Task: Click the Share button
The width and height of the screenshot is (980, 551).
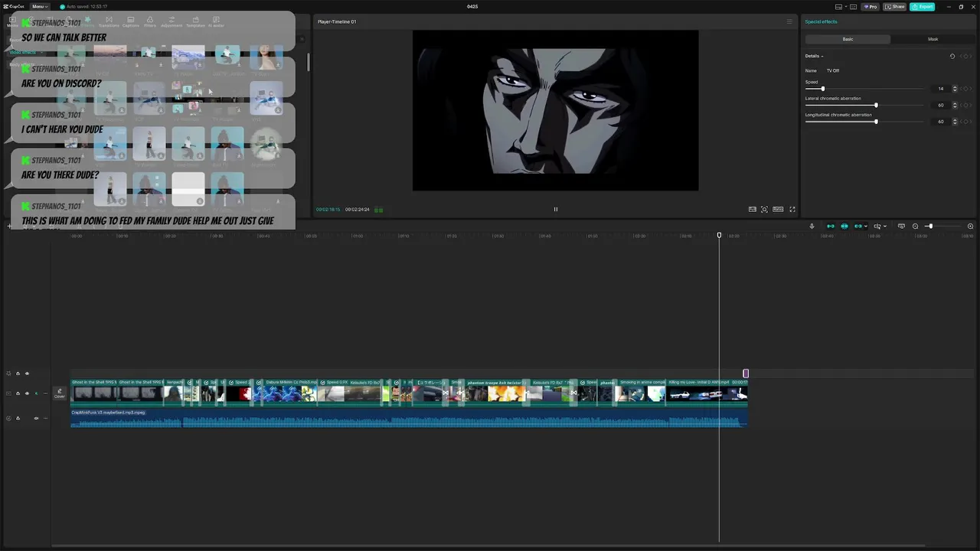Action: click(894, 6)
